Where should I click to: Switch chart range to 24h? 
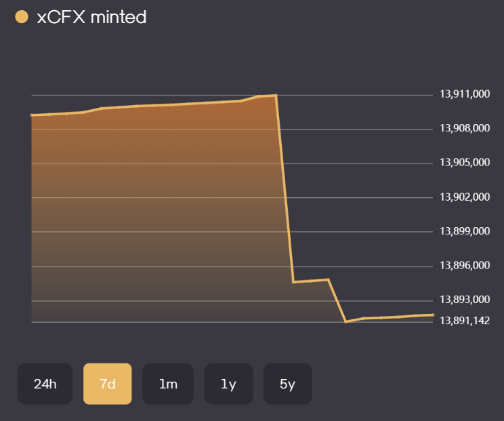tap(45, 384)
